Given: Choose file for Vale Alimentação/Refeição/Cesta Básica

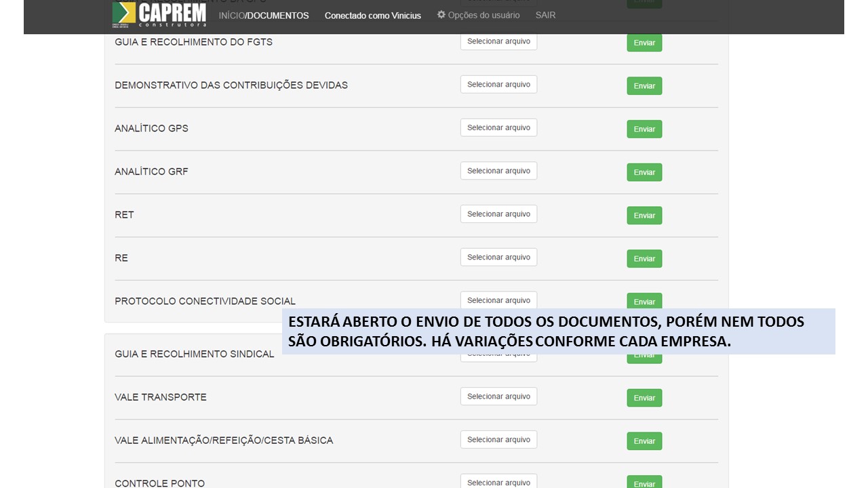Looking at the screenshot, I should point(498,440).
